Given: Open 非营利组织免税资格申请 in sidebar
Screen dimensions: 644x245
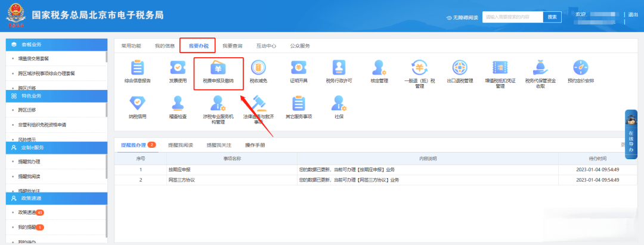Looking at the screenshot, I should click(42, 125).
